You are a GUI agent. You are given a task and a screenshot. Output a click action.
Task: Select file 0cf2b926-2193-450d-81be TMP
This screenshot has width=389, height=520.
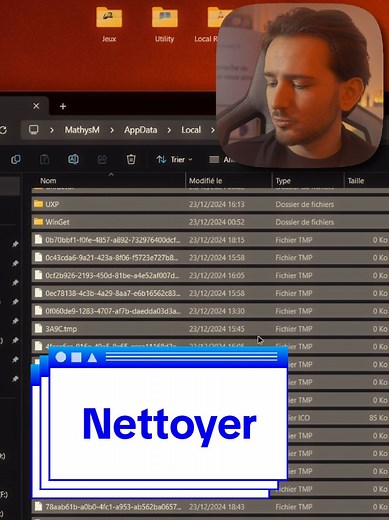coord(210,275)
